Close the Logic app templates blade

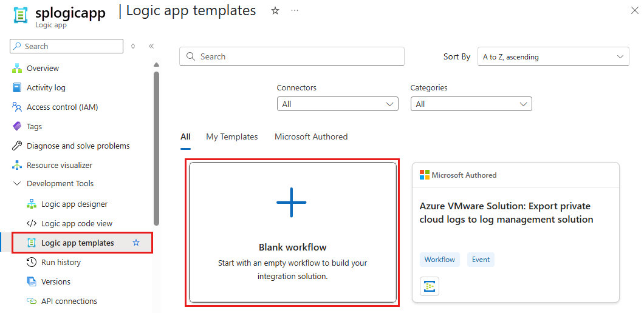(634, 11)
